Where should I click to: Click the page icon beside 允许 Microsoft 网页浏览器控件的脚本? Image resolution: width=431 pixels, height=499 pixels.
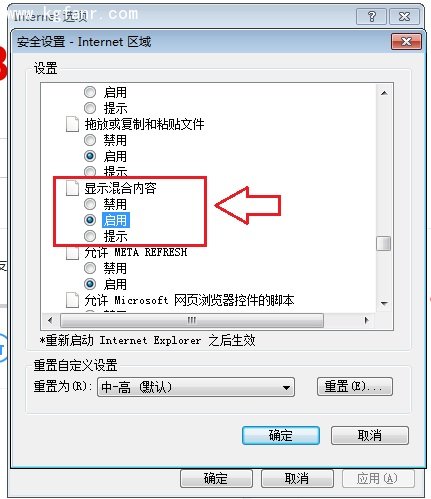(72, 300)
